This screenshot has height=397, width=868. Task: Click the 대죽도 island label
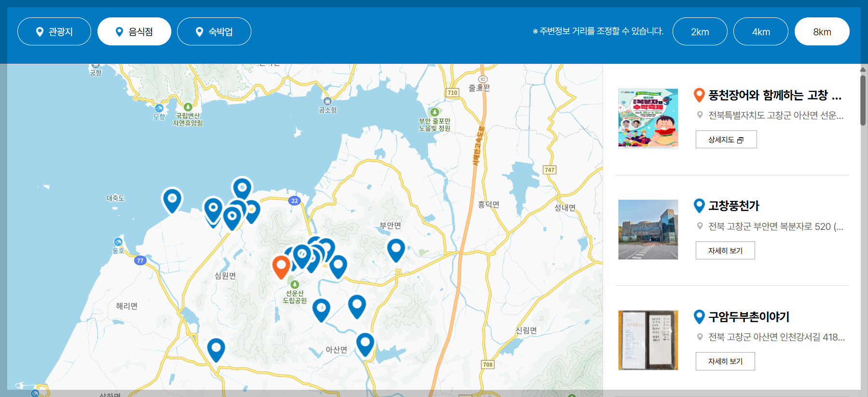(115, 198)
